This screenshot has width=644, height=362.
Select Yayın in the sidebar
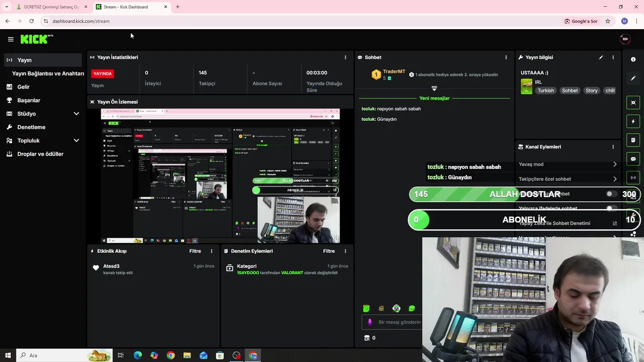pos(43,60)
